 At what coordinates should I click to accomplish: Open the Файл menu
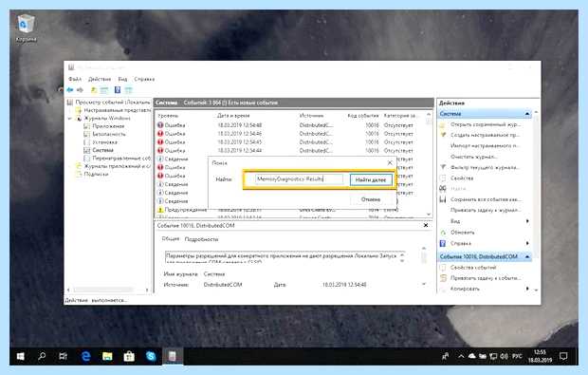(x=75, y=79)
